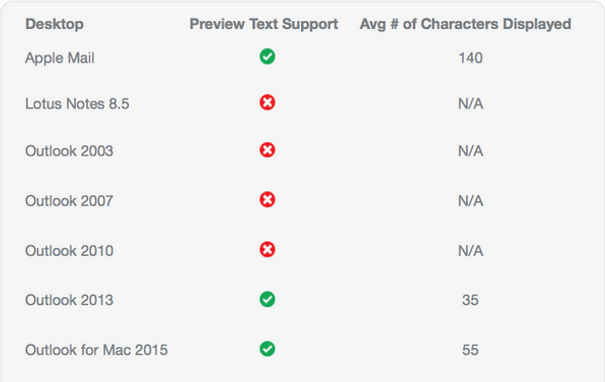Select the Desktop column header
The height and width of the screenshot is (382, 605).
(54, 24)
